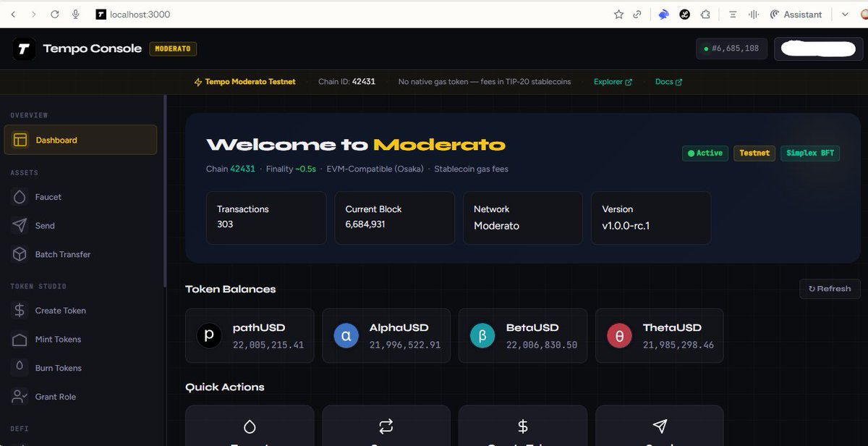Image resolution: width=868 pixels, height=446 pixels.
Task: Select the AlphaUSD balance 21,996,522.91
Action: click(405, 345)
